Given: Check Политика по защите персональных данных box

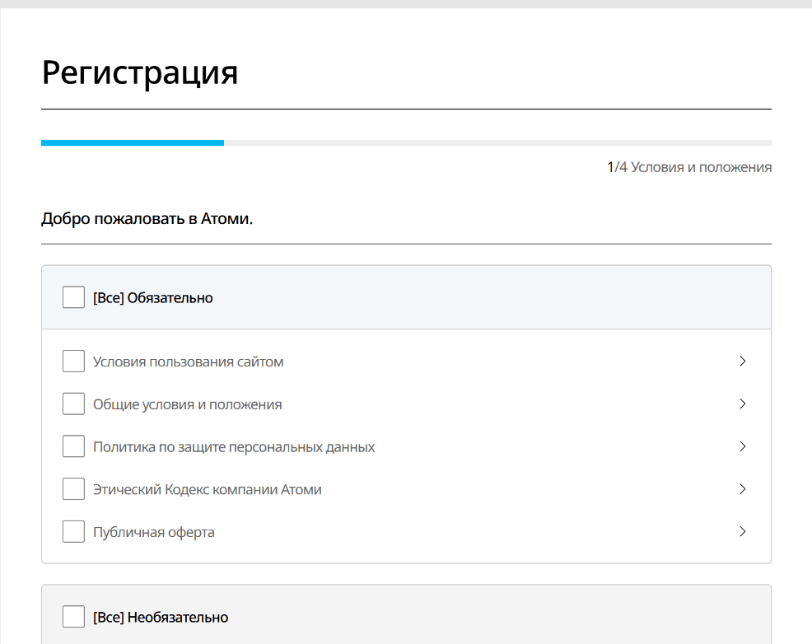Looking at the screenshot, I should coord(73,446).
